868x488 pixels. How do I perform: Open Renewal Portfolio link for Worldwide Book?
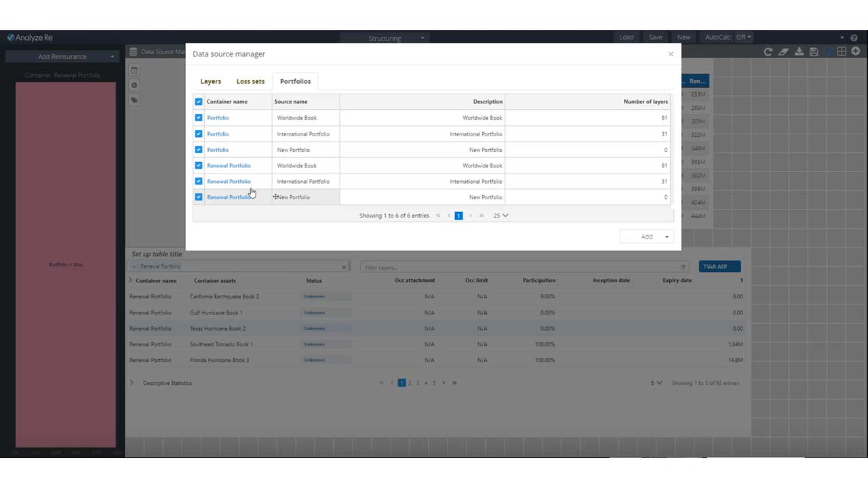point(229,166)
